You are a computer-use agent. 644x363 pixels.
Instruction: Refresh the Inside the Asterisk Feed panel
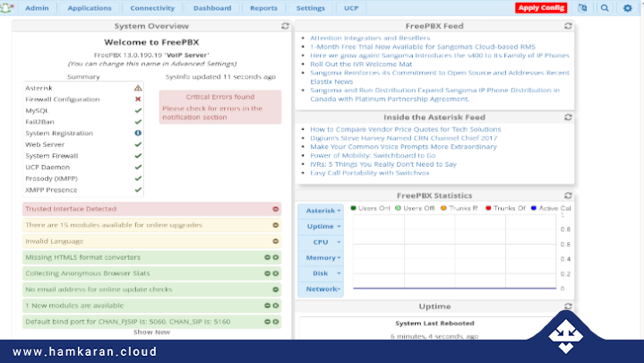568,117
